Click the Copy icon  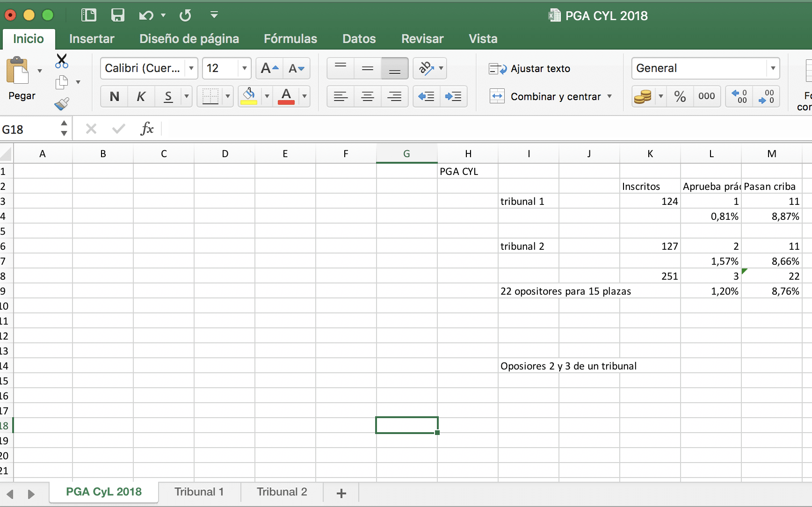coord(61,82)
